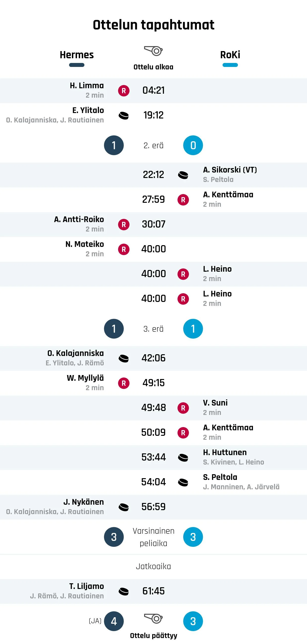Click the RoKi final score circle showing 3

(x=193, y=621)
